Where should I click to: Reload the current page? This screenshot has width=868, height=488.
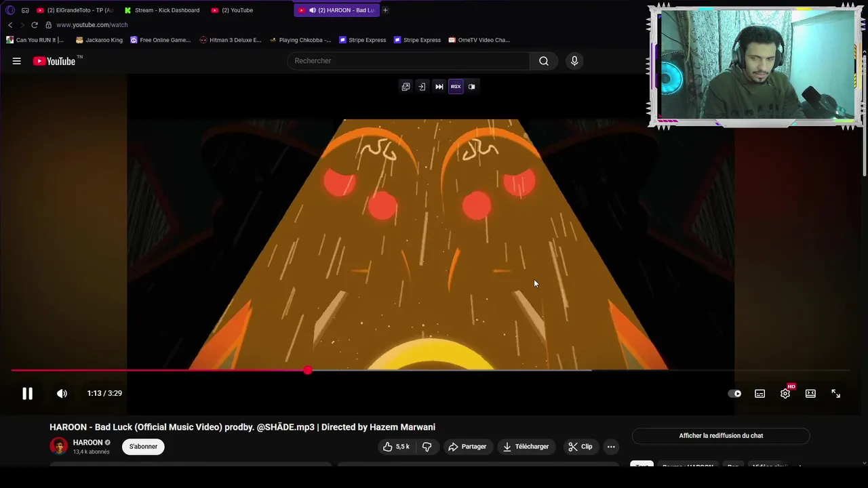click(x=35, y=25)
